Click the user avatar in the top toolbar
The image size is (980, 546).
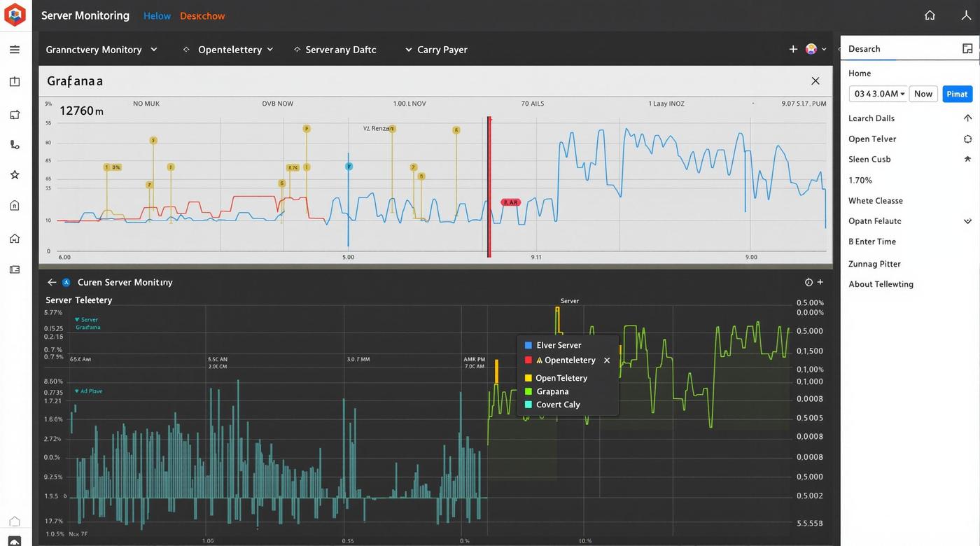[x=811, y=49]
